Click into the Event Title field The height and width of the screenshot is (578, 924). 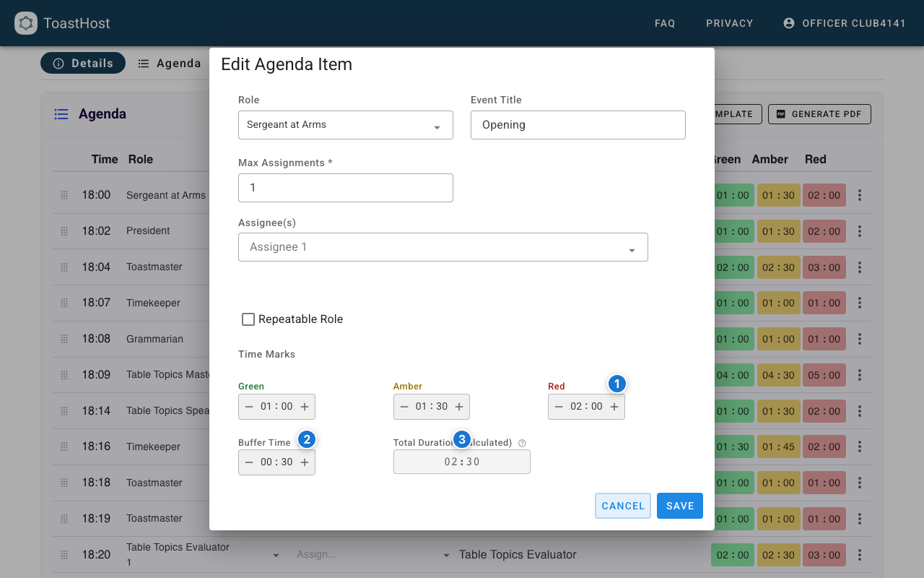click(577, 125)
